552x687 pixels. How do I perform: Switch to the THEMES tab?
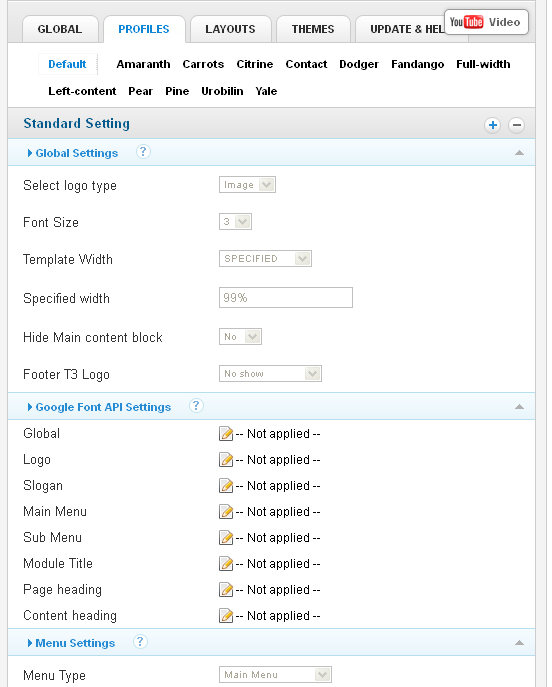point(313,29)
